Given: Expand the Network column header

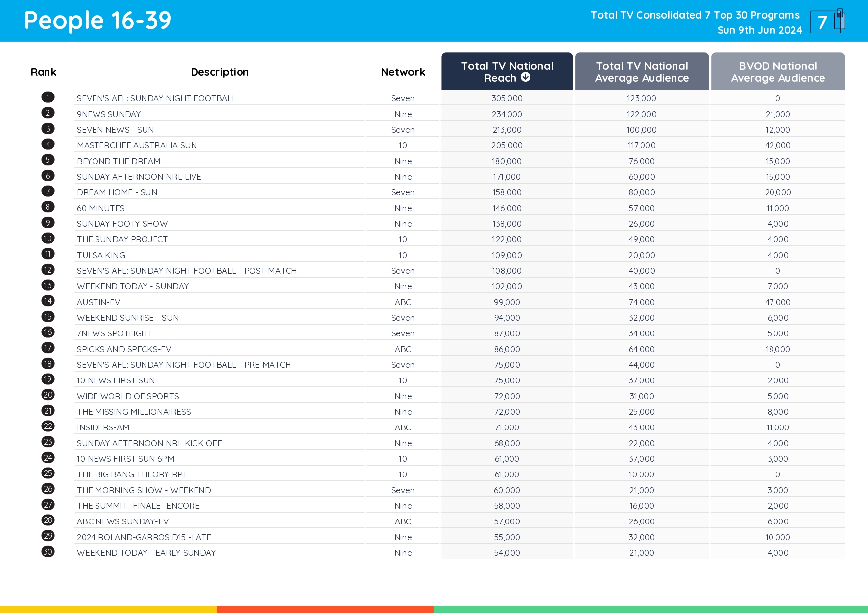Looking at the screenshot, I should click(x=402, y=72).
